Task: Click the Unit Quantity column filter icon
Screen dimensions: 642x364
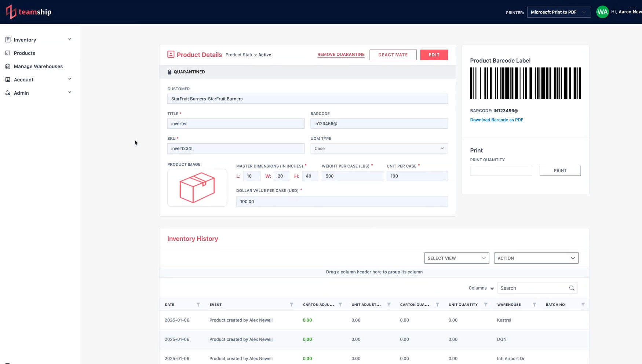Action: pos(486,305)
